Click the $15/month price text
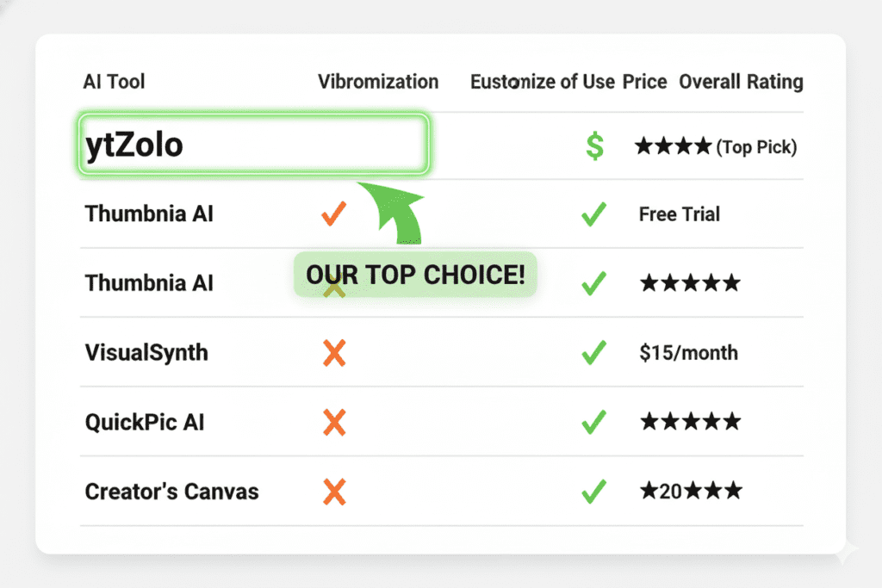This screenshot has width=882, height=588. 688,353
